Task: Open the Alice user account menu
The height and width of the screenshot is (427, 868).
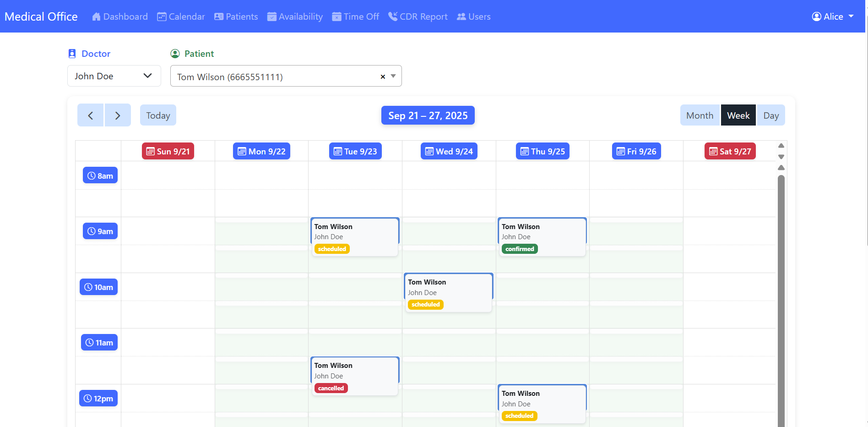Action: coord(833,16)
